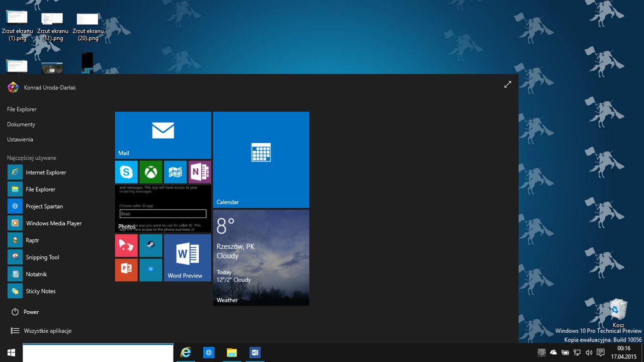
Task: Open the Messenger tile
Action: click(x=151, y=270)
